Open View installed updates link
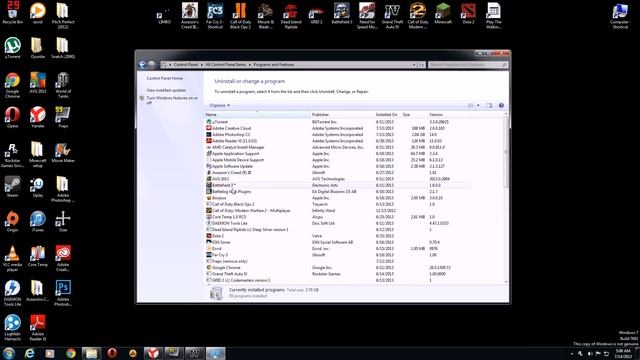 click(166, 90)
